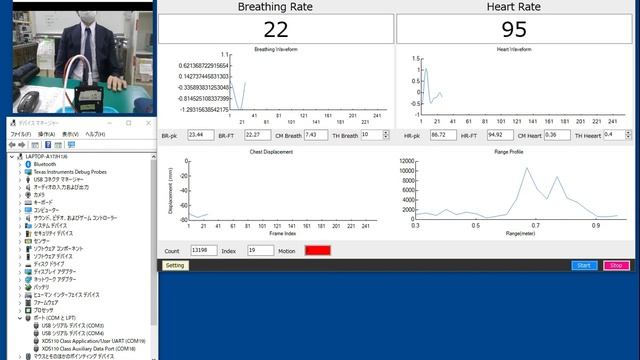The image size is (640, 360).
Task: Maximize the Device Manager window
Action: (129, 123)
